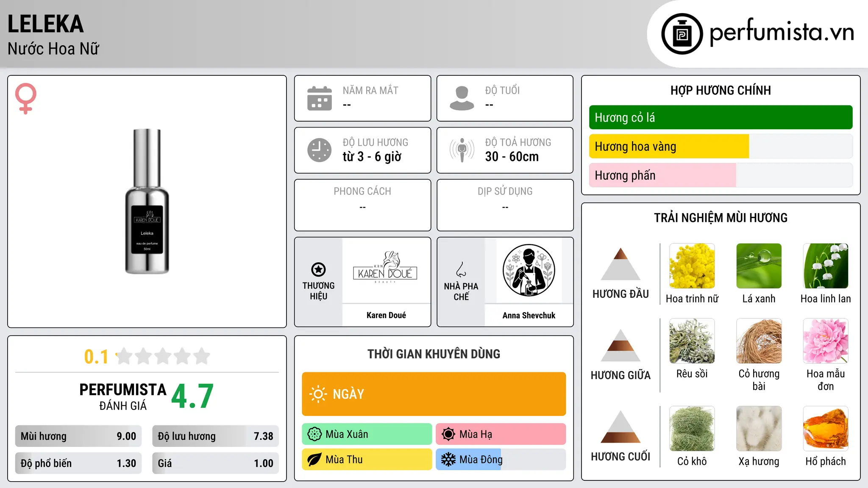Click the ĐỘ TUỔI label
Image resolution: width=868 pixels, height=488 pixels.
pyautogui.click(x=502, y=90)
